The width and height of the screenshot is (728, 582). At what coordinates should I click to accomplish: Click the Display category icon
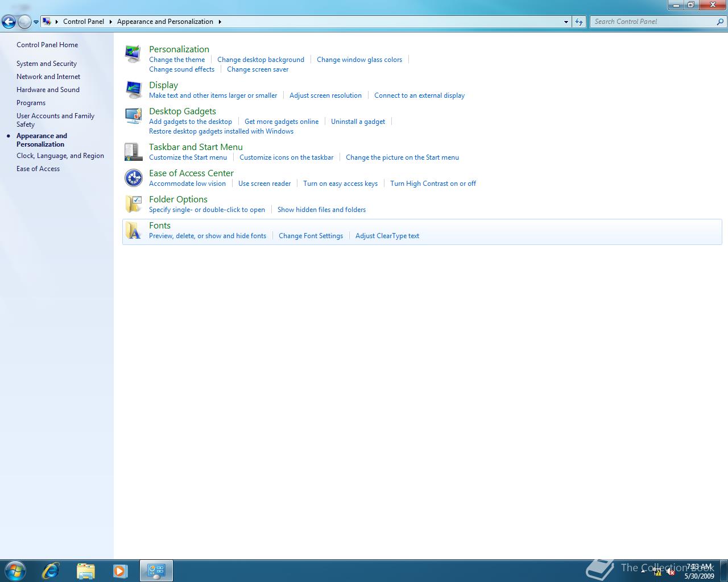point(133,90)
